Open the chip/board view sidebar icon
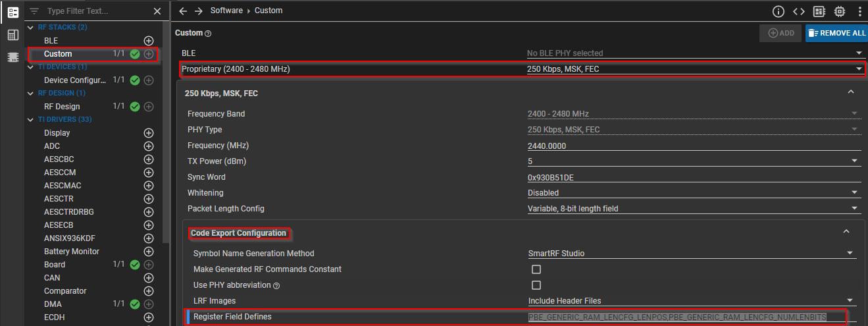The width and height of the screenshot is (868, 326). 13,57
